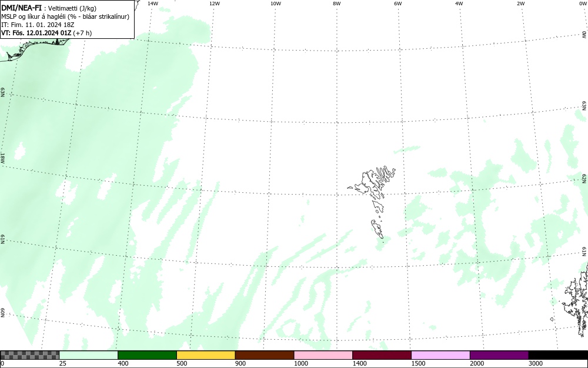The width and height of the screenshot is (588, 368).
Task: Click the dark green 400-500 legend swatch
Action: pos(147,355)
